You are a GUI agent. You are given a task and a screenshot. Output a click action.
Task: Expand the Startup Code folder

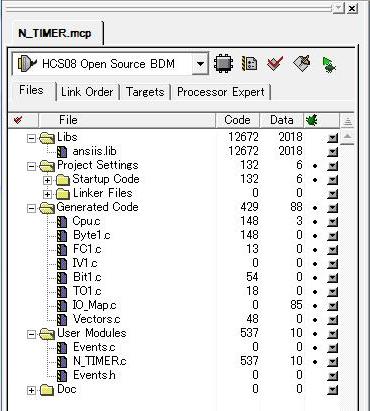click(x=47, y=180)
